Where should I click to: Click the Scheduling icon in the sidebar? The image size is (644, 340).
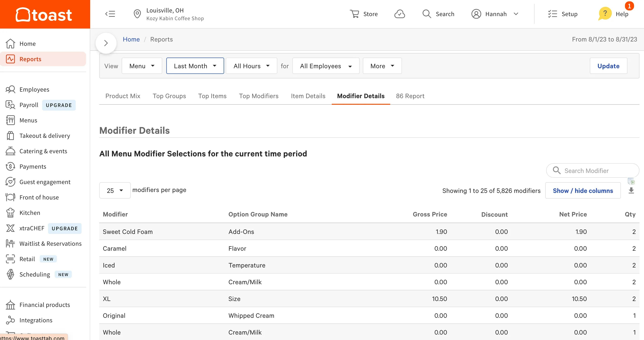[10, 274]
